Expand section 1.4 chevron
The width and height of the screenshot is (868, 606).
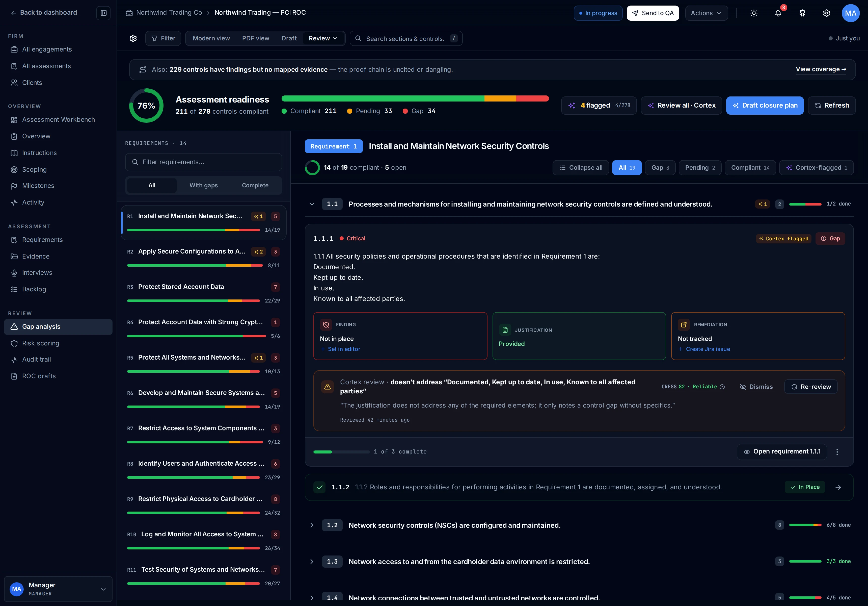point(312,598)
